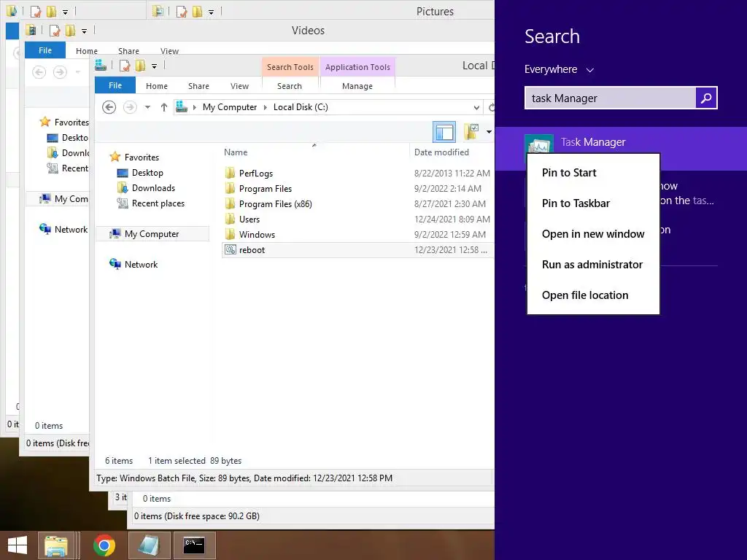The height and width of the screenshot is (560, 747).
Task: Go forward in Videos window
Action: (60, 72)
